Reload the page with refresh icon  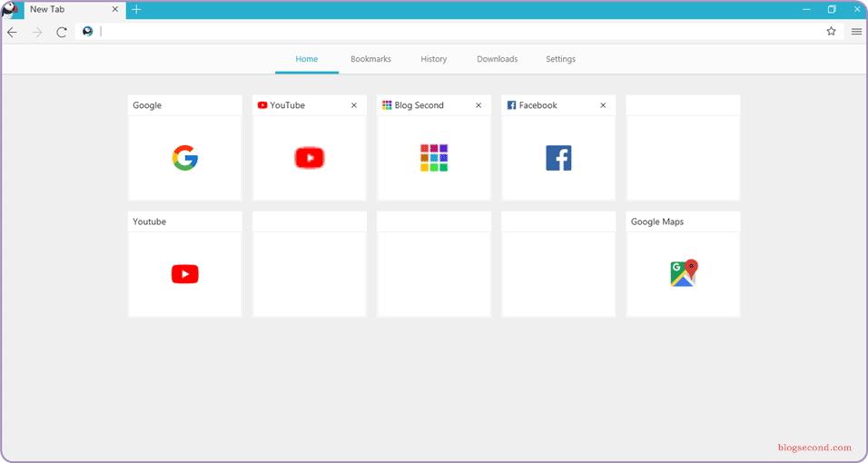click(62, 32)
